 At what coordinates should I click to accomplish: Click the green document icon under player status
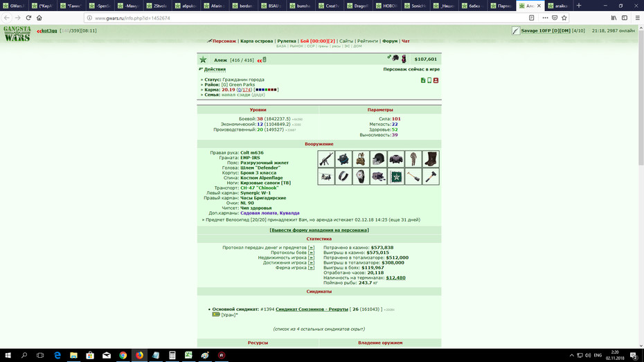click(423, 80)
